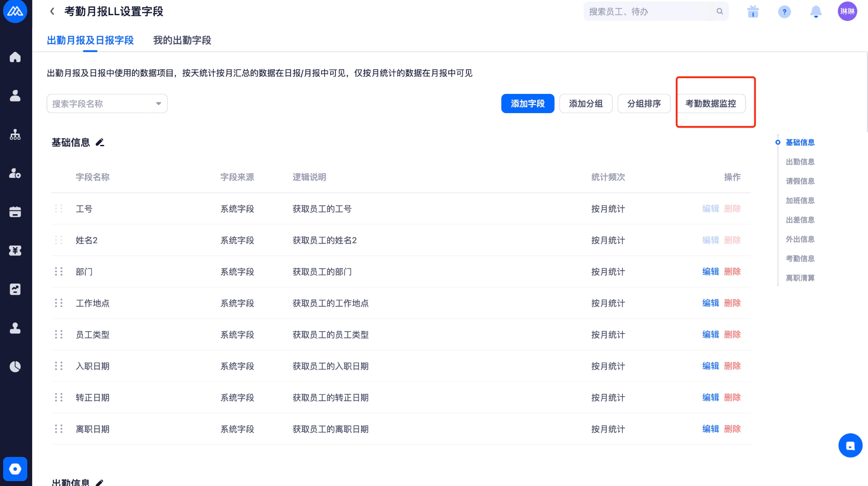
Task: Delete the 入职日期 field
Action: tap(732, 366)
